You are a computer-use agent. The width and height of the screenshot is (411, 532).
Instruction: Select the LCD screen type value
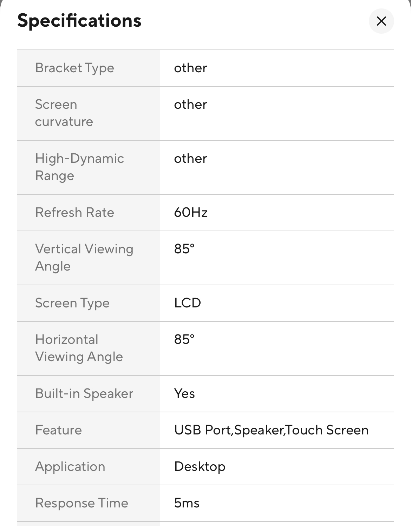[x=188, y=303]
